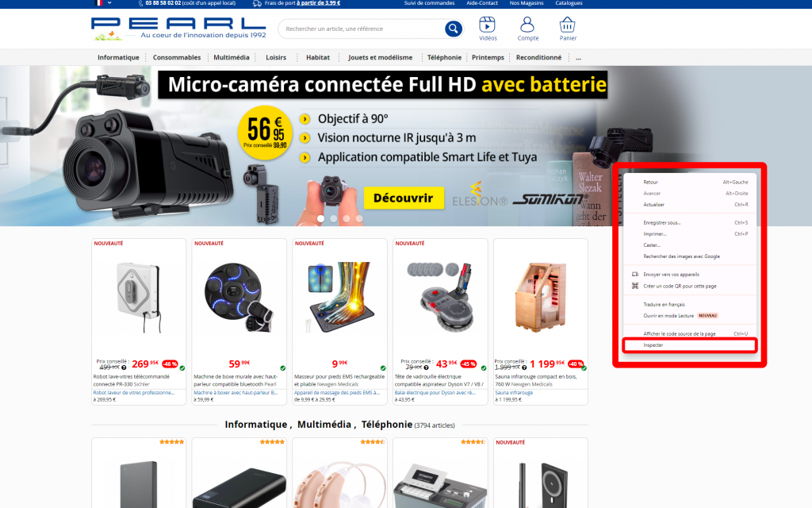
Task: Open the Robot laveur de vitres professionne... link
Action: 133,393
